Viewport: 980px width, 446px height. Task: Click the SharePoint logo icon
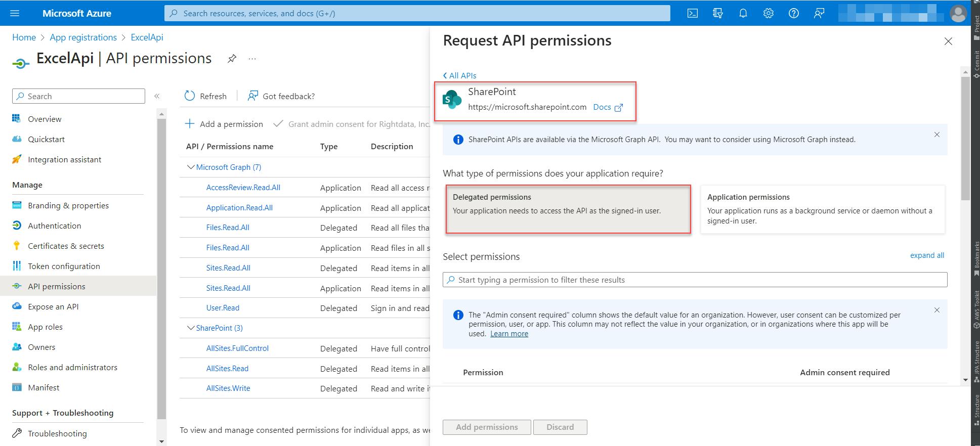point(452,100)
